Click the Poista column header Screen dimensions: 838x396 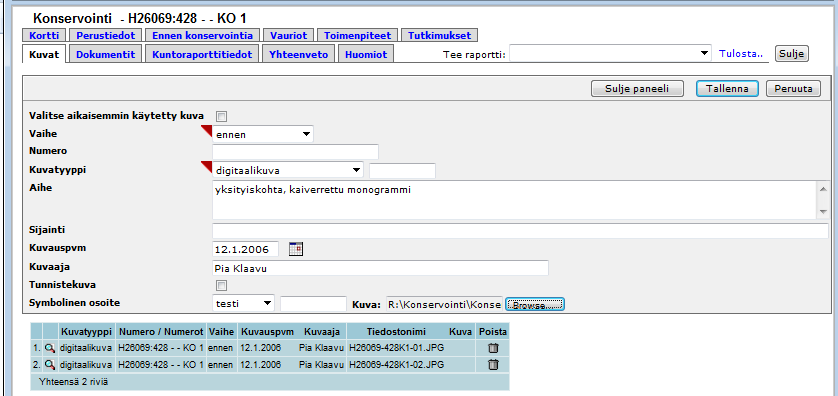(493, 332)
